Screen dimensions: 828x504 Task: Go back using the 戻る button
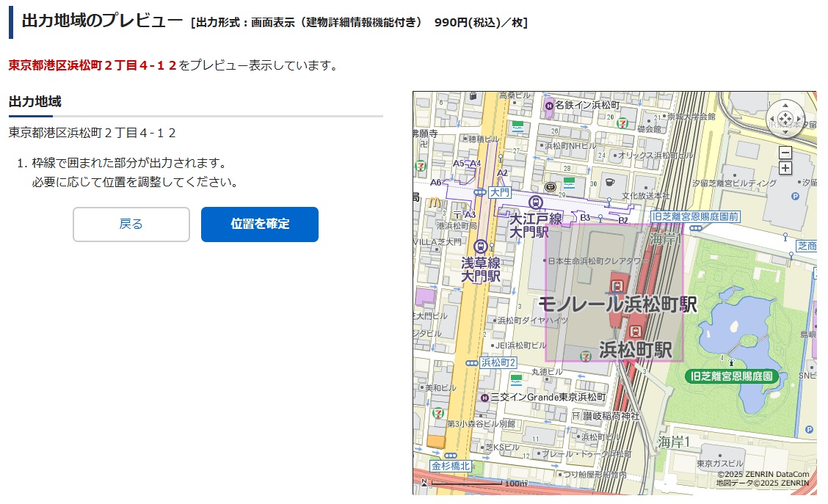point(131,224)
